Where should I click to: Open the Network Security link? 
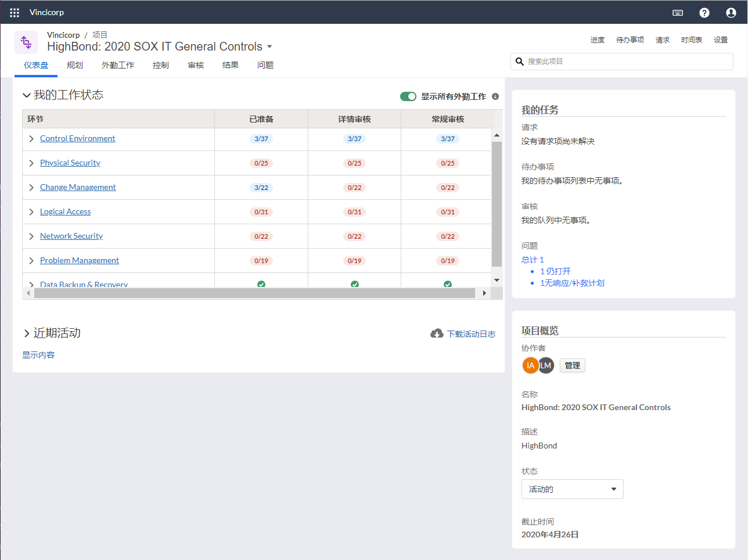pyautogui.click(x=71, y=236)
